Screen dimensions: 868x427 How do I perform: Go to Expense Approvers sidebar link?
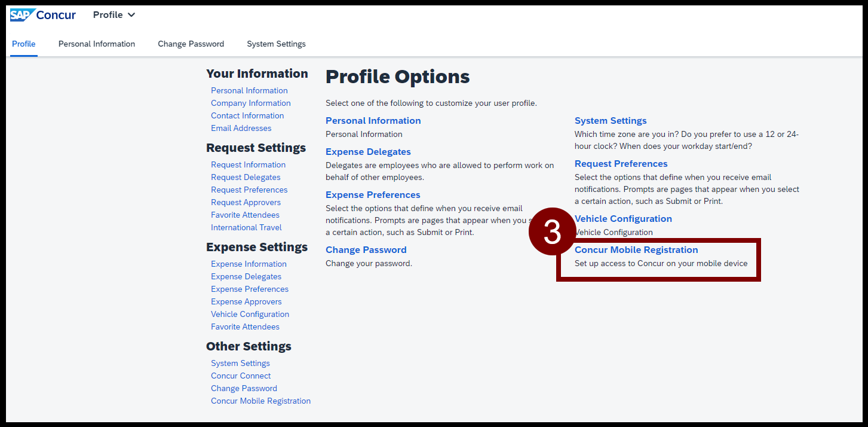coord(246,301)
